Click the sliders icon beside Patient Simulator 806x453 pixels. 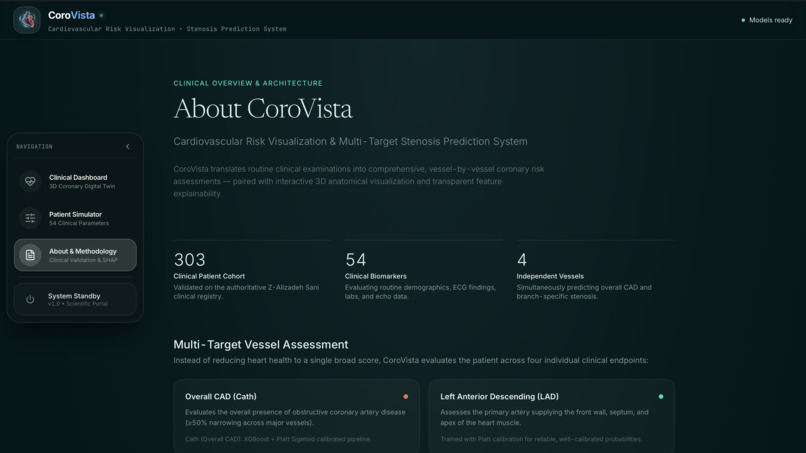30,218
